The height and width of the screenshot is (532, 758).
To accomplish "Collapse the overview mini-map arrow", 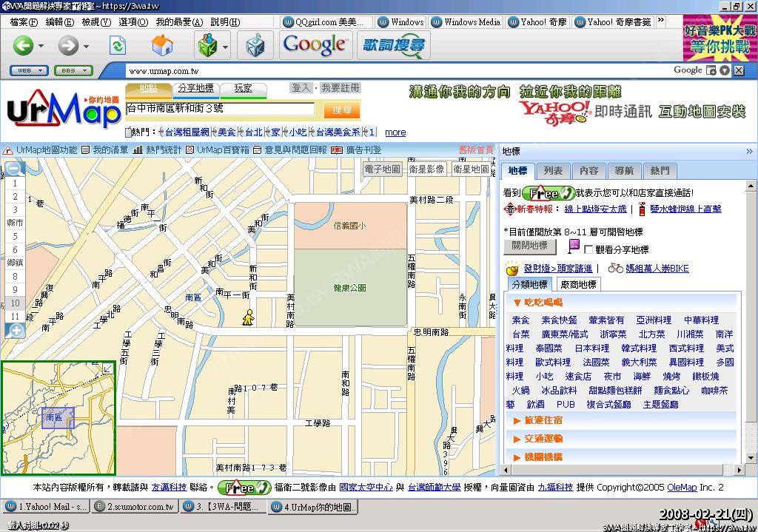I will click(108, 367).
